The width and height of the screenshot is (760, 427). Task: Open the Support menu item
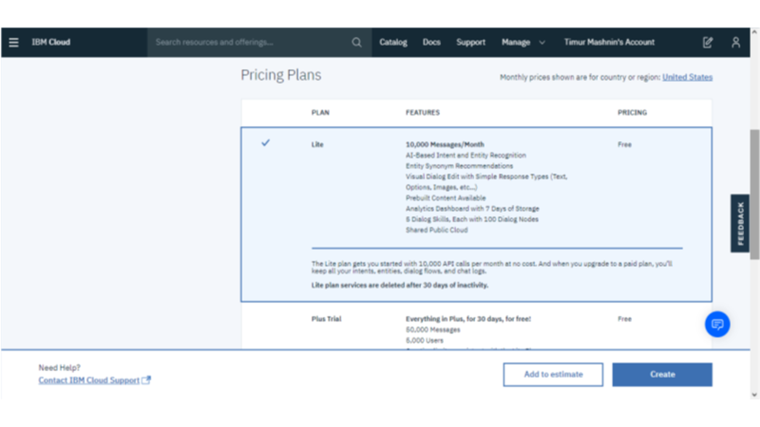click(x=470, y=43)
